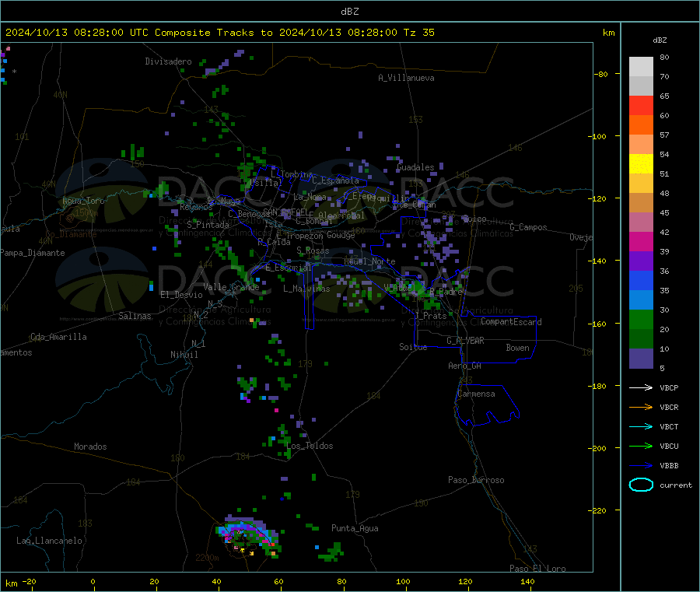Click the L_Malvinas map label
Viewport: 700px width, 592px height.
coord(306,289)
